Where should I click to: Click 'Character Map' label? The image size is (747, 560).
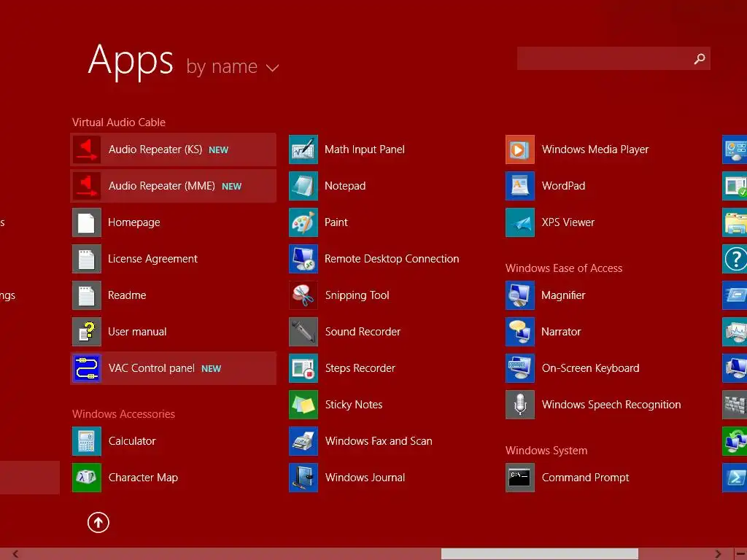tap(143, 478)
